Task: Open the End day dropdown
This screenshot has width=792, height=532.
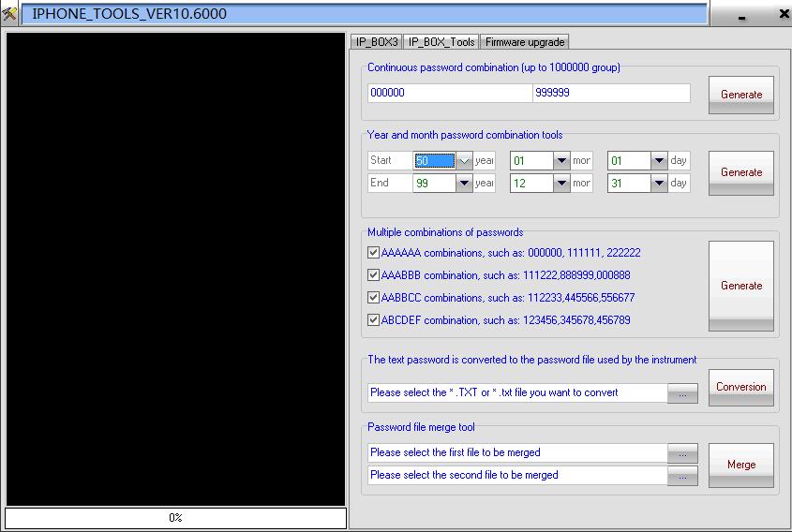Action: click(x=659, y=184)
